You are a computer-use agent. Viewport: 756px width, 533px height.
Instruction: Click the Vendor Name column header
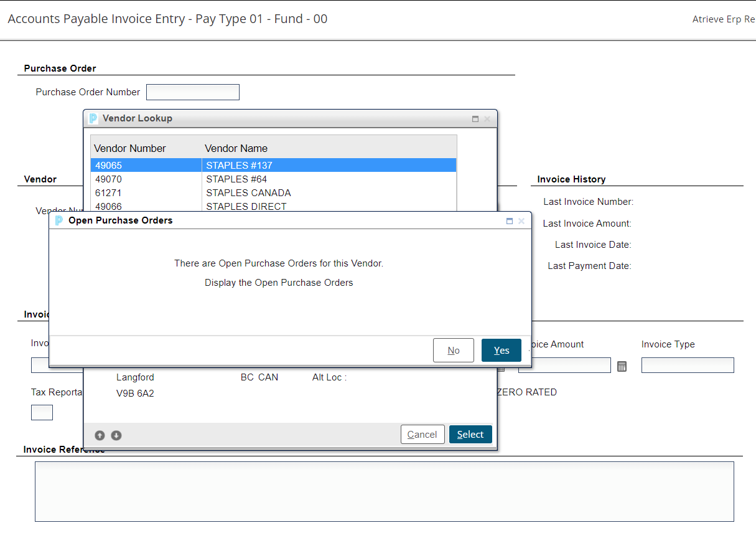point(236,148)
